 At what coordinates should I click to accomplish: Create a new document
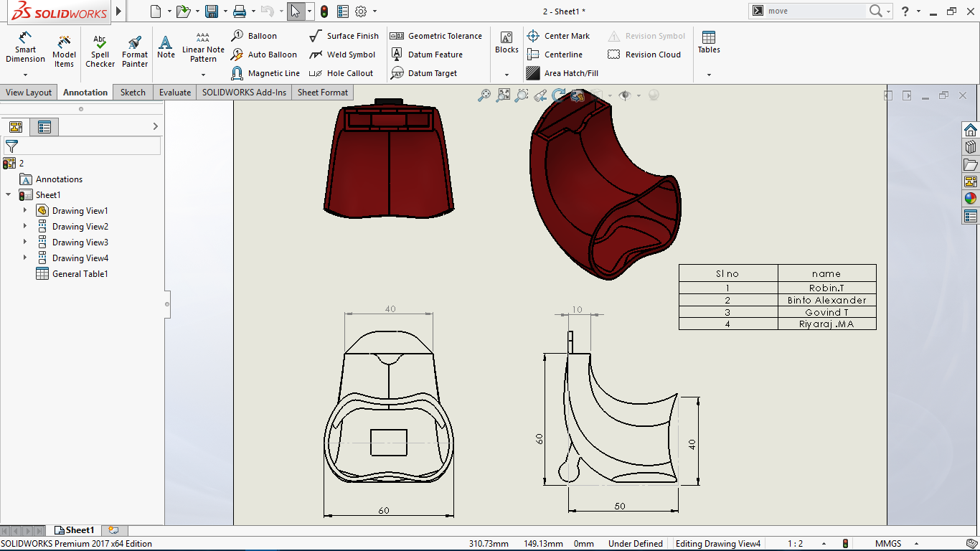(156, 11)
